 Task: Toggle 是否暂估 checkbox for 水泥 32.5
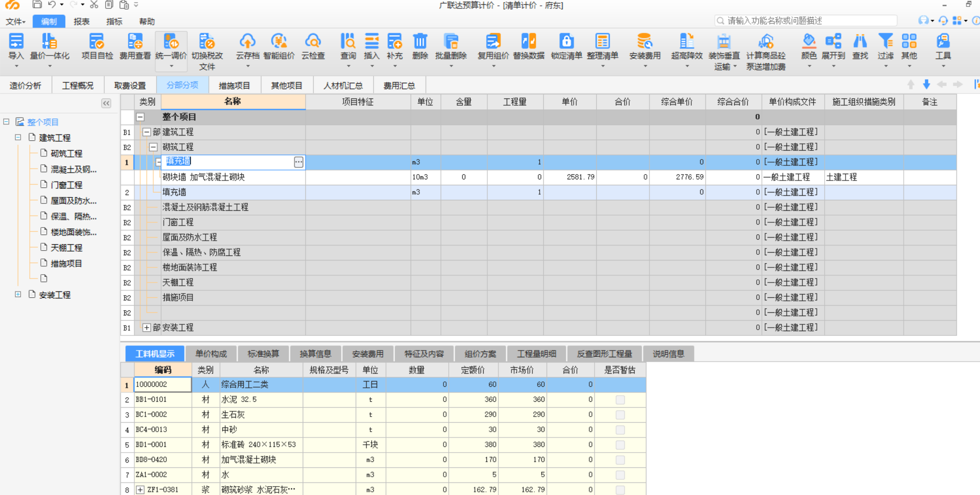[620, 400]
